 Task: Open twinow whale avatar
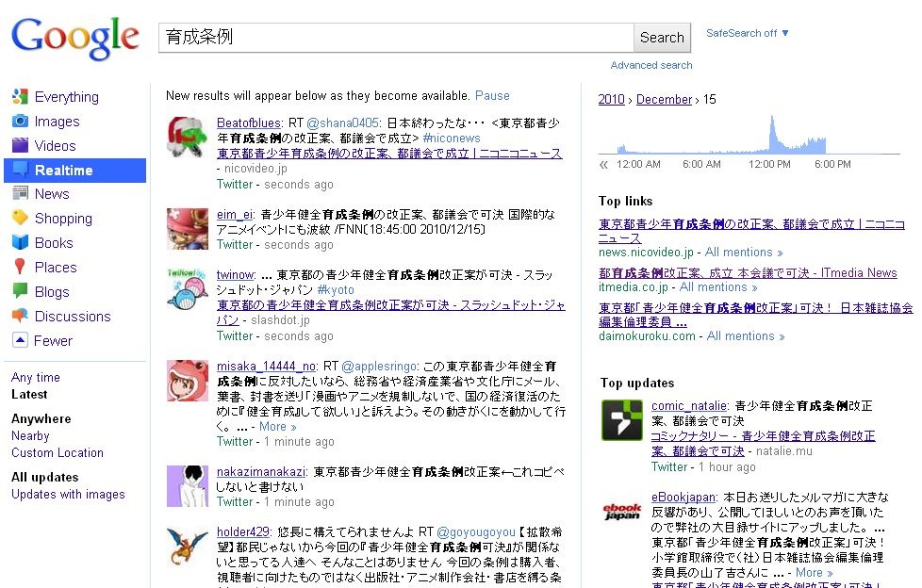[x=187, y=289]
